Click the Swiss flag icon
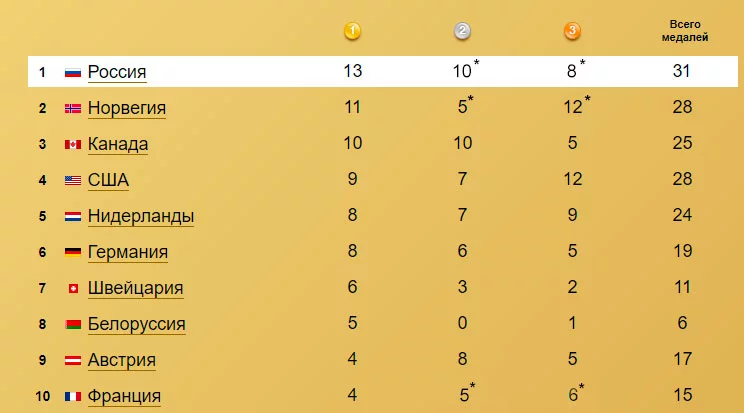The image size is (744, 413). [73, 288]
